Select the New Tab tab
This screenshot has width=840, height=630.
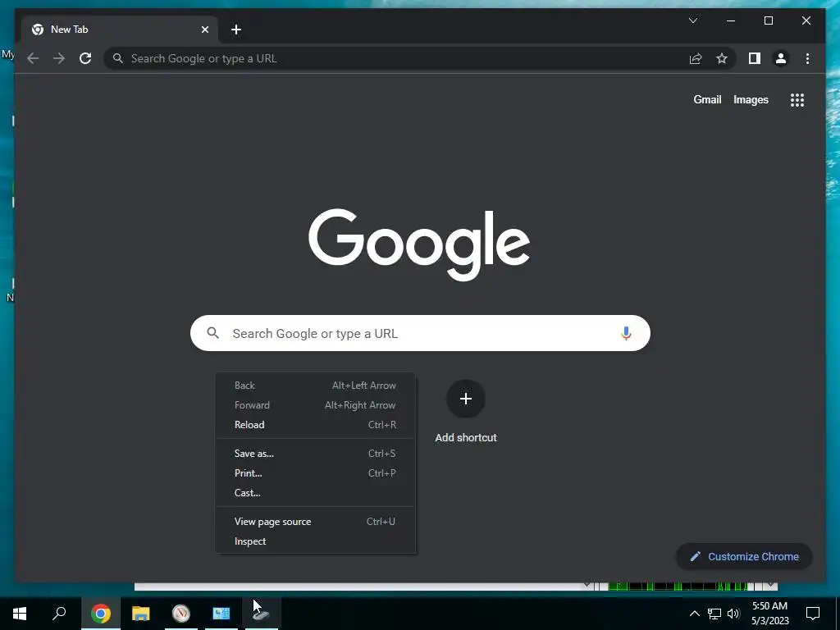(x=120, y=30)
